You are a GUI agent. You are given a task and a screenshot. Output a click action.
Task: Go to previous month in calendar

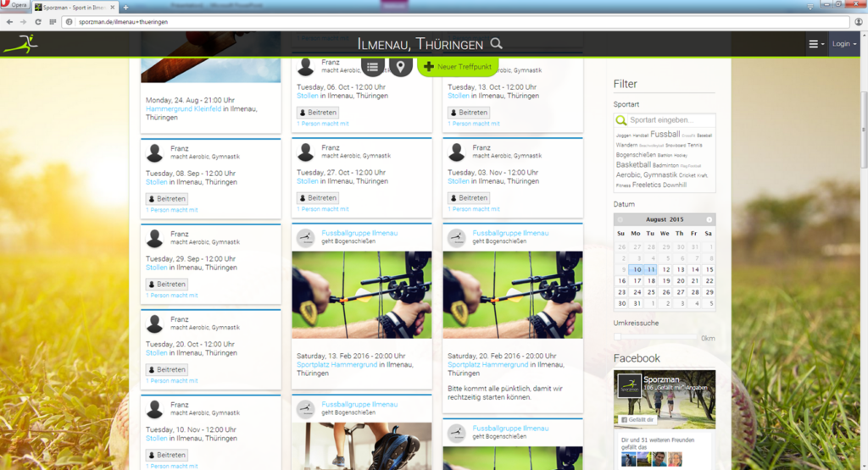620,219
